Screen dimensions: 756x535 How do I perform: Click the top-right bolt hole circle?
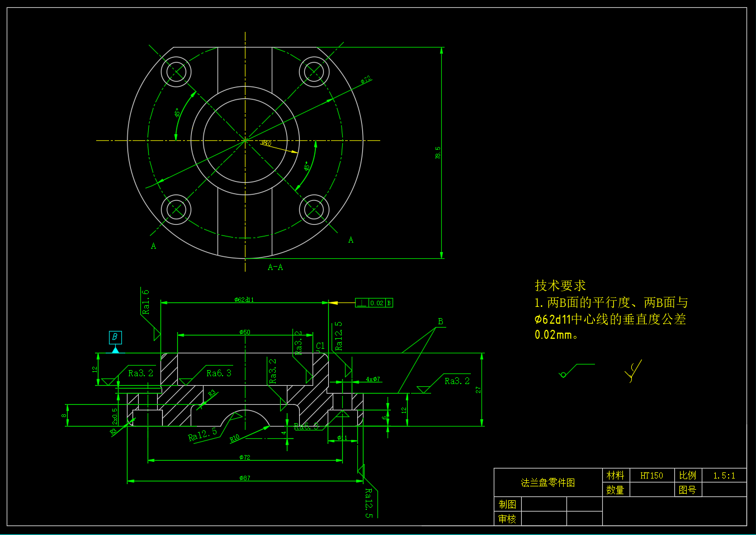click(x=314, y=72)
